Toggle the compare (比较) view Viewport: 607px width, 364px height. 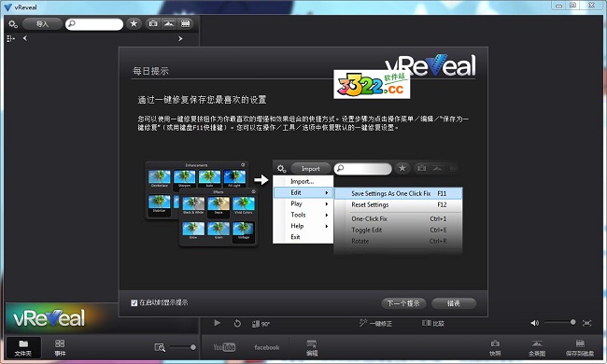coord(432,323)
